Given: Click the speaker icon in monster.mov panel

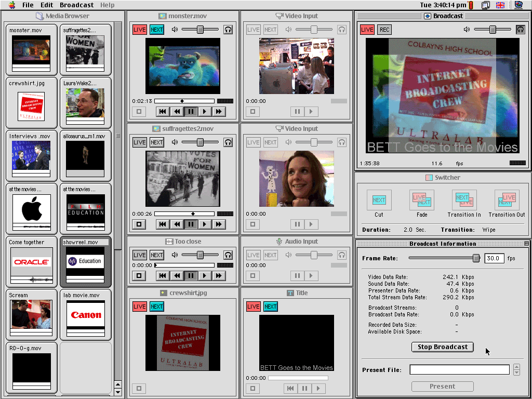Looking at the screenshot, I should pos(175,30).
